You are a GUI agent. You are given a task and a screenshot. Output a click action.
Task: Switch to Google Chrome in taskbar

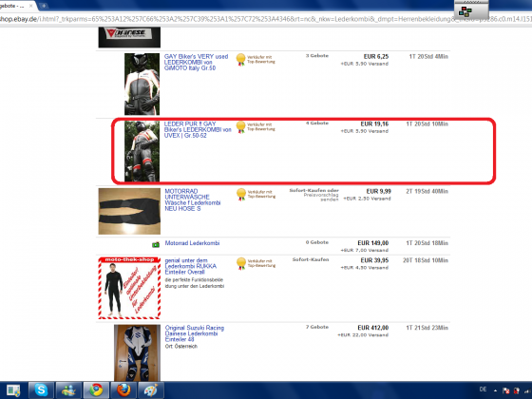coord(96,390)
